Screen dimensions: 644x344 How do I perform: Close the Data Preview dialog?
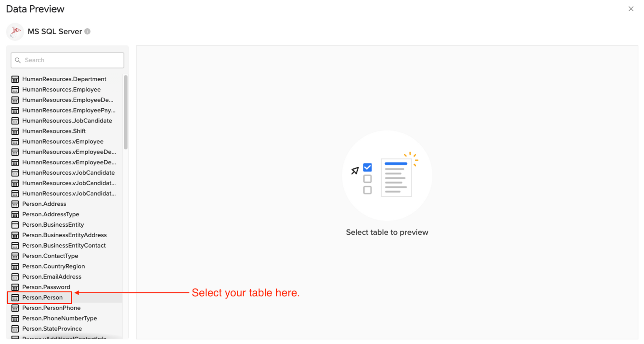click(631, 9)
